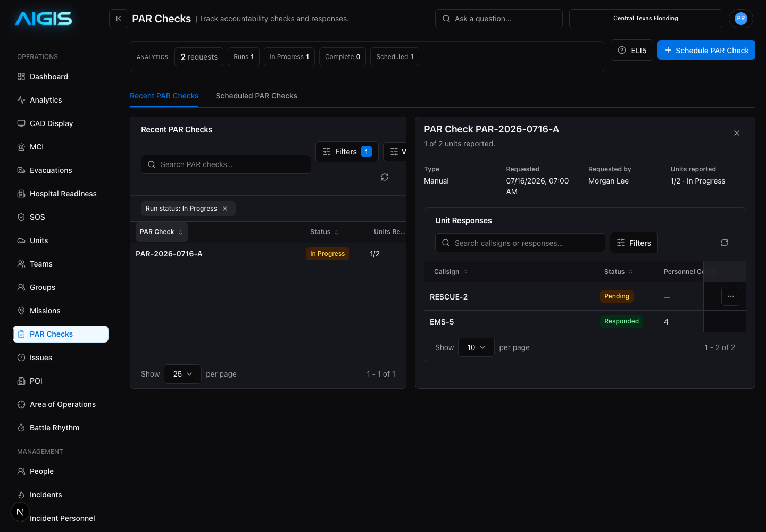Image resolution: width=766 pixels, height=532 pixels.
Task: Open Groups from the sidebar
Action: click(x=61, y=287)
